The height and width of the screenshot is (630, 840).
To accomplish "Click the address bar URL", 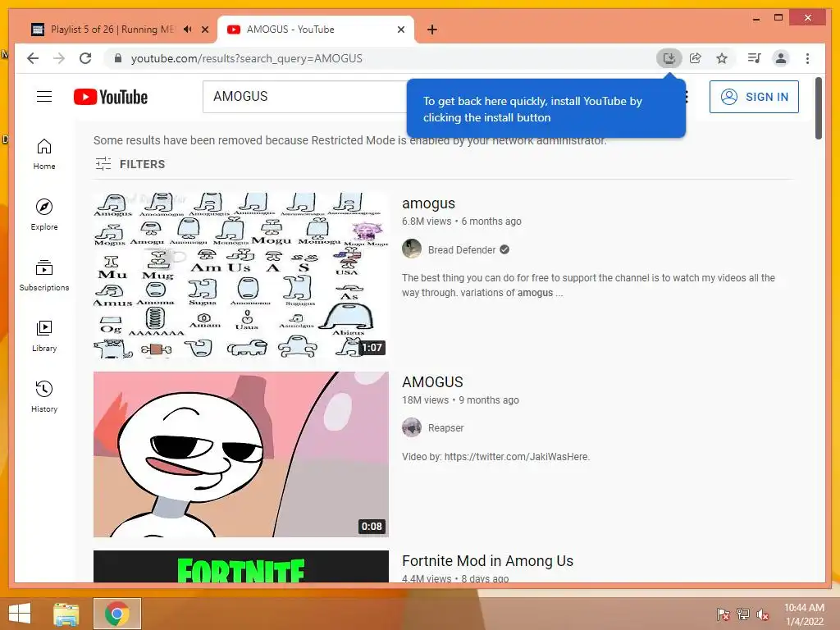I will [x=246, y=58].
